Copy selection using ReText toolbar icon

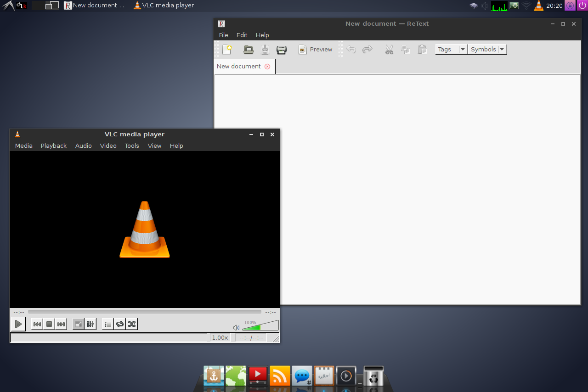pyautogui.click(x=406, y=49)
